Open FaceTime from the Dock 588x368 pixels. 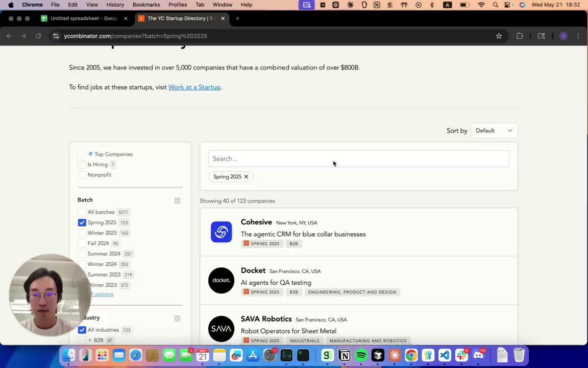point(186,355)
